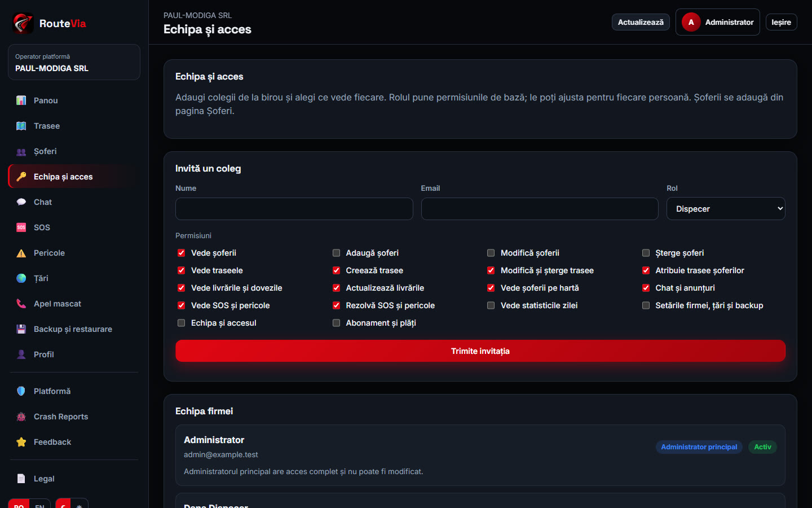Click the key icon for Echipa și acces

[21, 177]
